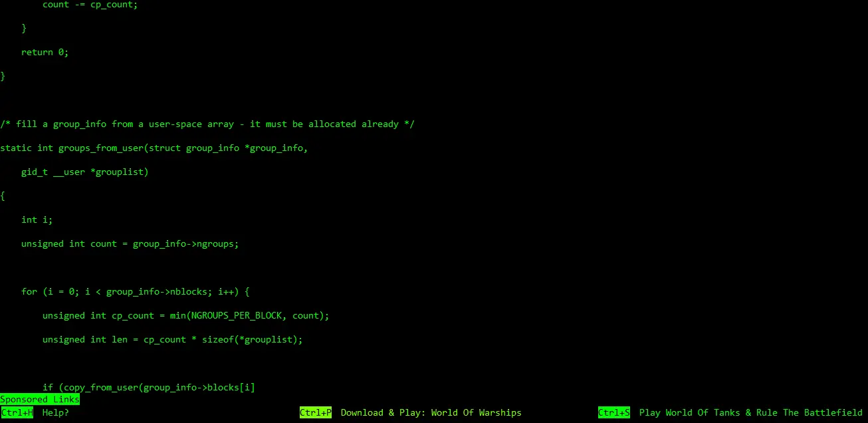The height and width of the screenshot is (423, 868).
Task: Click the Ctrl+P shortcut badge
Action: (316, 412)
